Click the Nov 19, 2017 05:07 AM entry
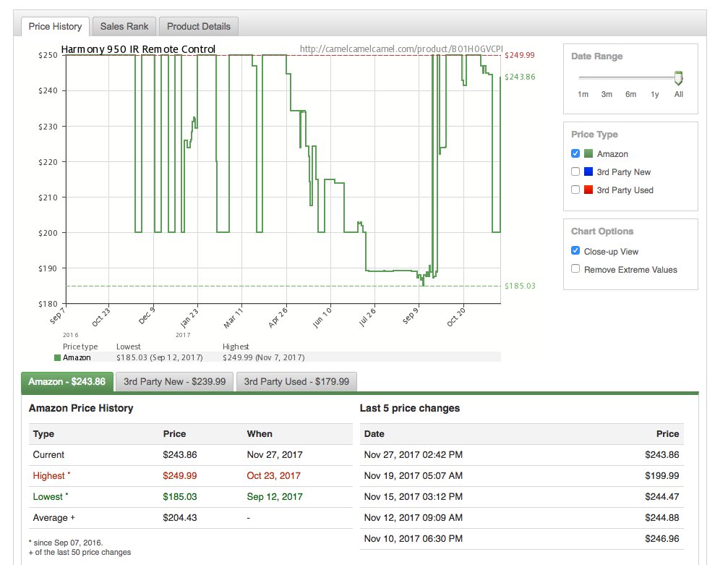 point(414,476)
